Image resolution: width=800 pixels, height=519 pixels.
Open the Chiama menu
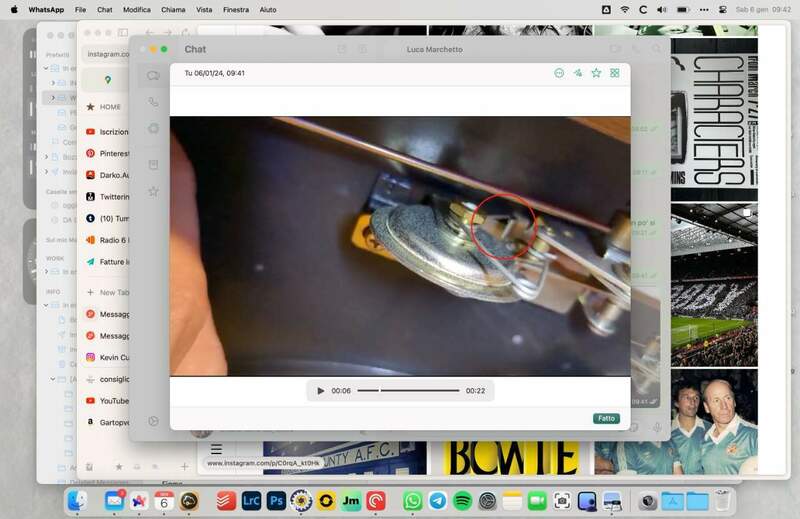click(x=173, y=10)
